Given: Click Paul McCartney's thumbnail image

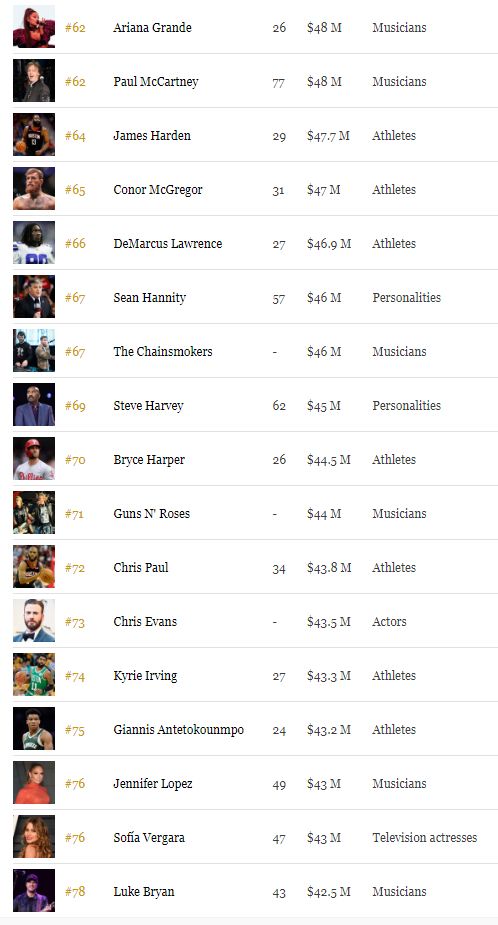Looking at the screenshot, I should 34,81.
